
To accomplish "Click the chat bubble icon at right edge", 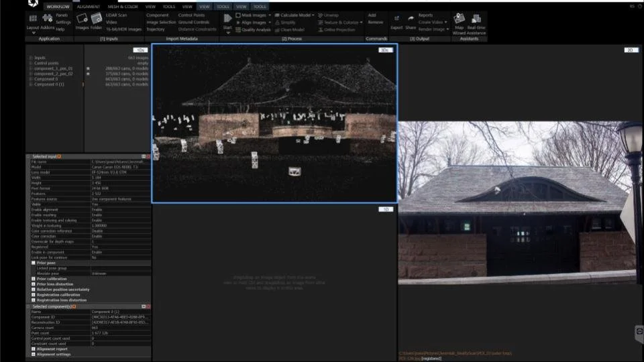I will [639, 331].
